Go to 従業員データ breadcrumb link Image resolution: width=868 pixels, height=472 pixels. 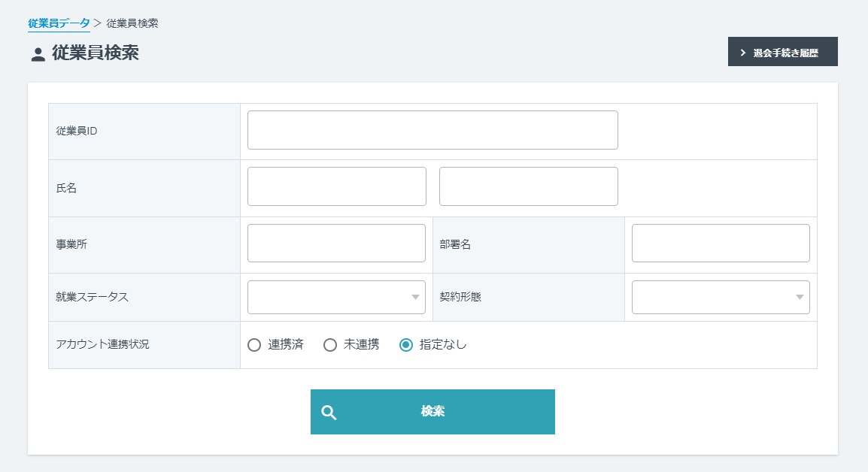click(59, 23)
